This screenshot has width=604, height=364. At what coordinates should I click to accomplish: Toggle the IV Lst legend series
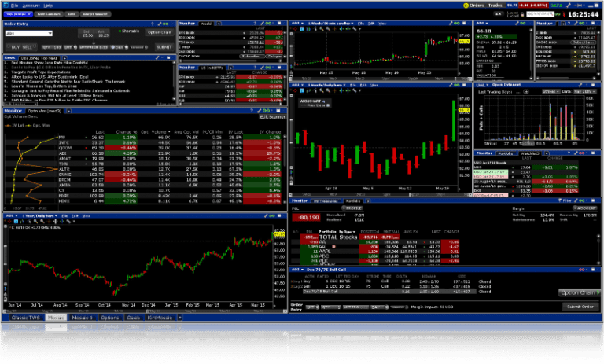coord(13,126)
